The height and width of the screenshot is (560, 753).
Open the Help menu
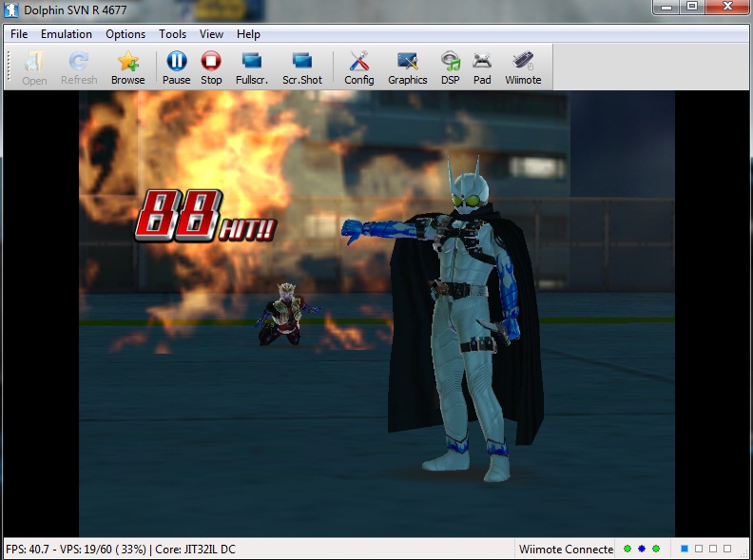pos(248,34)
